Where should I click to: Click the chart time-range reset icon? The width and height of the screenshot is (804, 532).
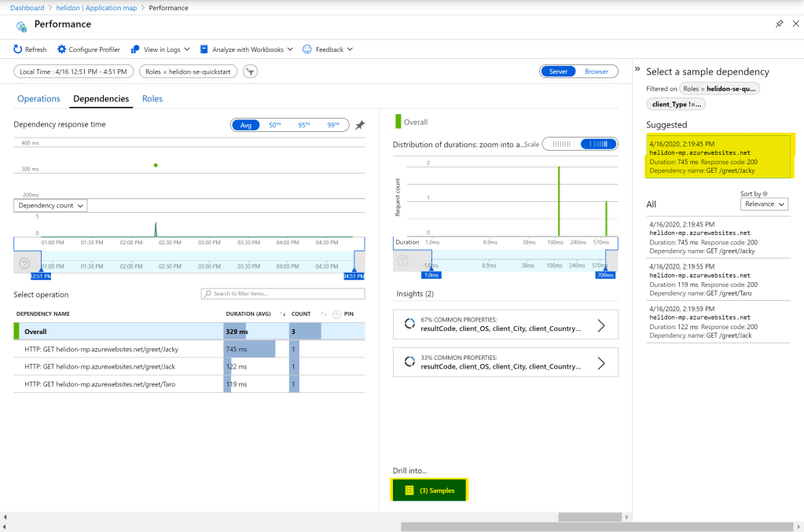pyautogui.click(x=24, y=263)
